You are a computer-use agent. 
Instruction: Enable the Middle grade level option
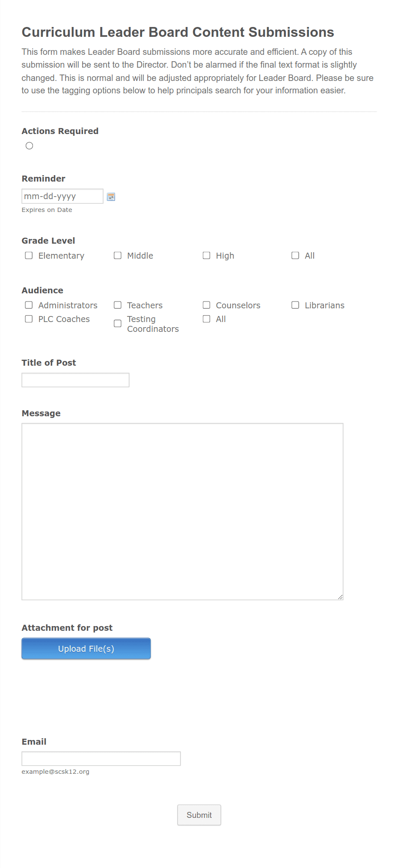118,255
